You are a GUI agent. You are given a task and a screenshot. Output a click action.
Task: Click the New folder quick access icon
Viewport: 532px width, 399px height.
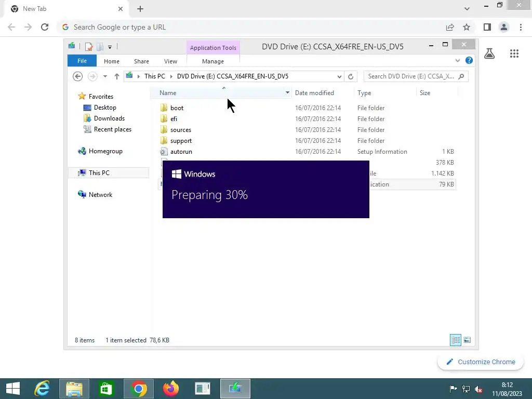click(100, 46)
